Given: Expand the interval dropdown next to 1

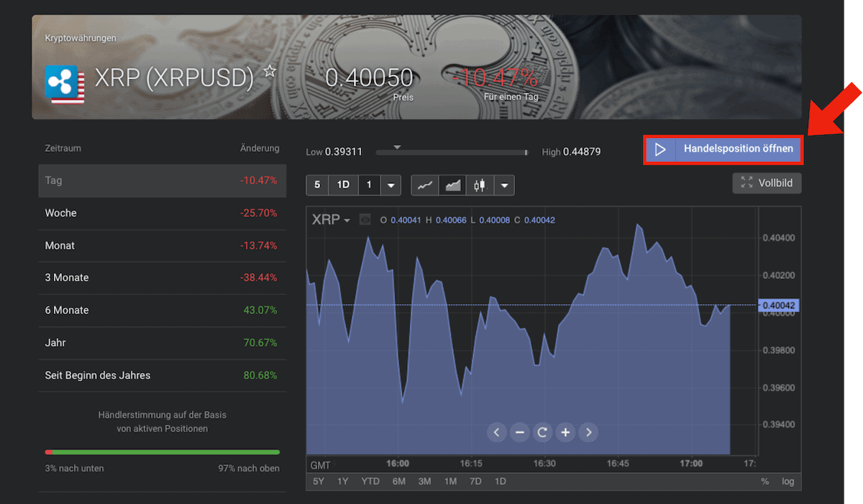Looking at the screenshot, I should click(x=391, y=185).
